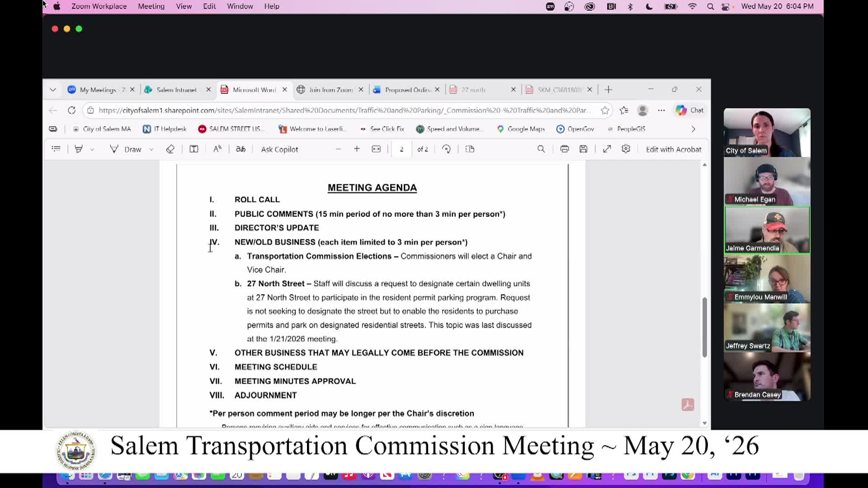
Task: Open the View menu in menu bar
Action: 184,6
